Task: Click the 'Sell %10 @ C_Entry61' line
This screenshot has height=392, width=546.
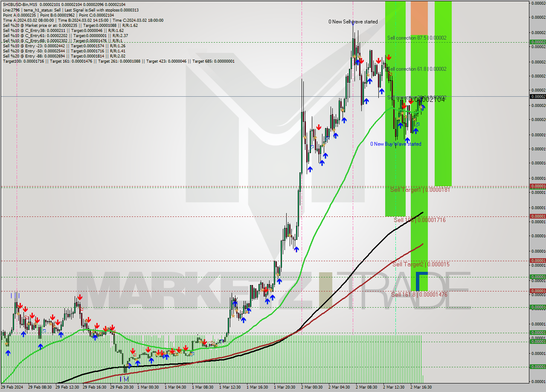Action: click(x=65, y=35)
